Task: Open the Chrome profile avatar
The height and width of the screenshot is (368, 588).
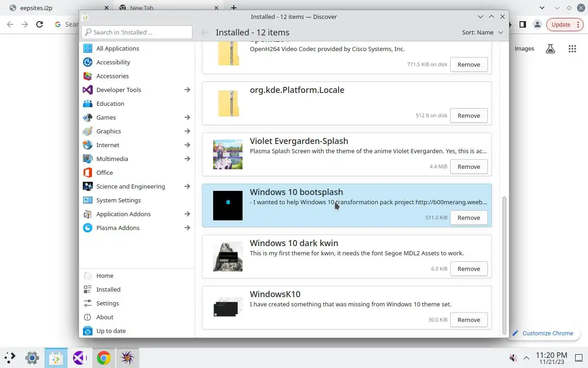Action: [x=537, y=24]
